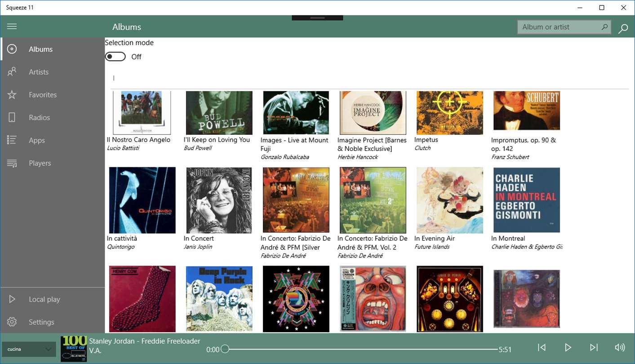Click the playback progress slider handle
635x364 pixels.
225,349
